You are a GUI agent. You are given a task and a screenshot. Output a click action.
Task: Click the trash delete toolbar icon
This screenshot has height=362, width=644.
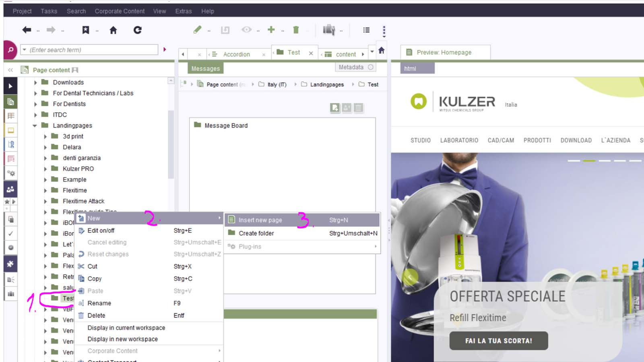296,30
